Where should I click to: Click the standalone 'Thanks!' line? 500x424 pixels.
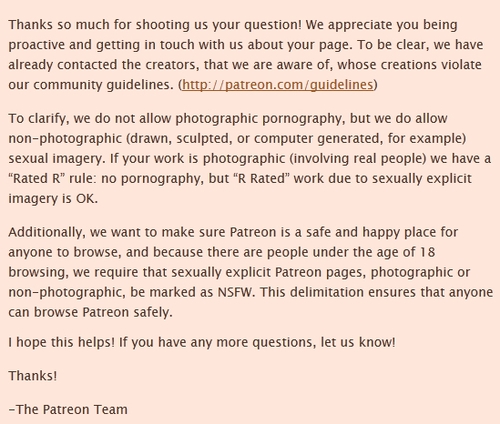click(x=33, y=376)
